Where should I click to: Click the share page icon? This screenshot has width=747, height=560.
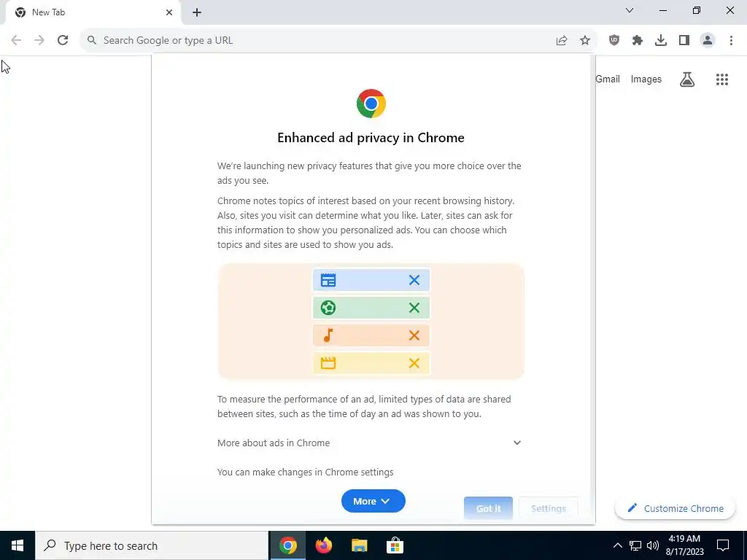coord(562,41)
